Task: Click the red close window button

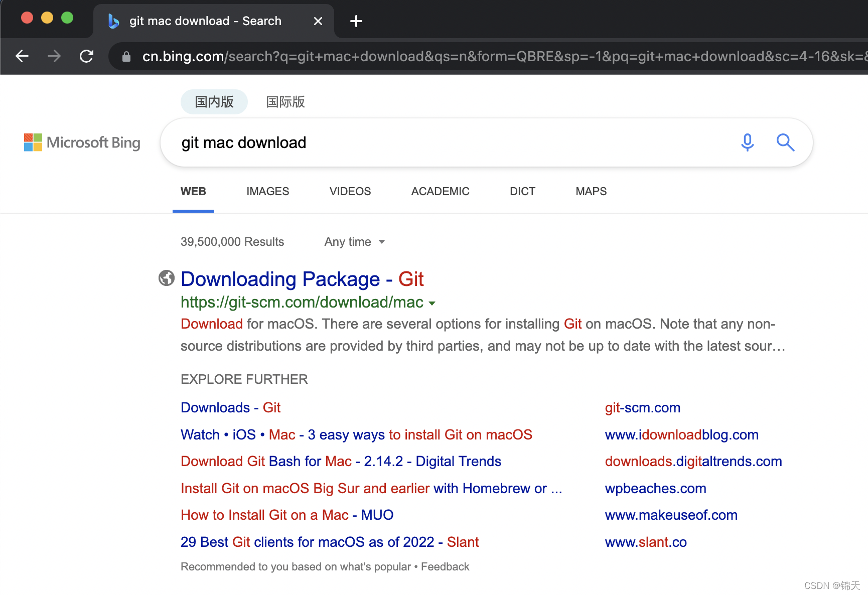Action: (x=27, y=18)
